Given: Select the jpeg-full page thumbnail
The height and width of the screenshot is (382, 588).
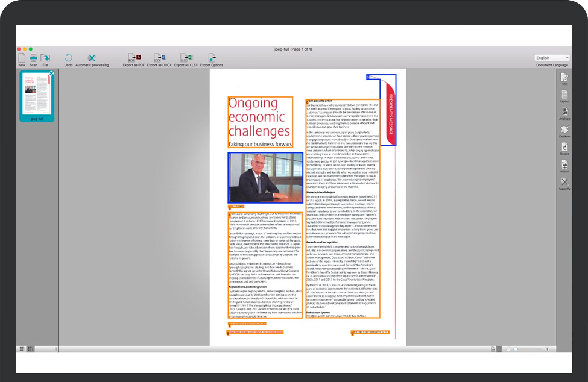Looking at the screenshot, I should (37, 95).
